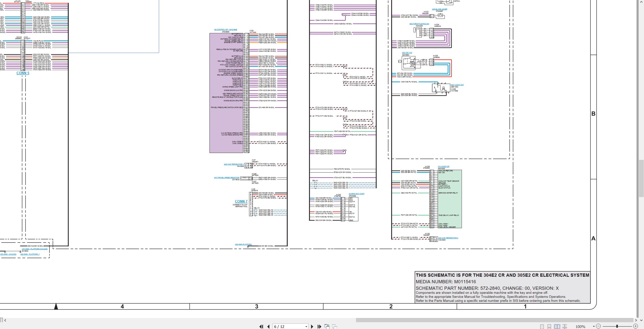Click the 100% zoom level field
This screenshot has width=644, height=329.
[x=580, y=326]
